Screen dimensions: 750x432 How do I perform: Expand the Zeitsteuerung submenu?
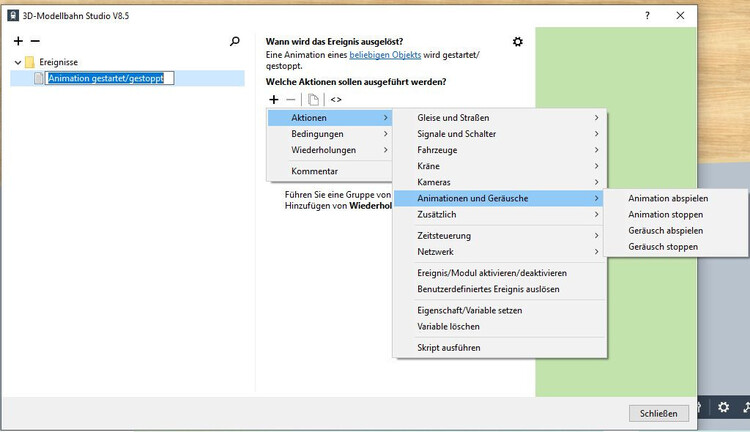coord(499,235)
